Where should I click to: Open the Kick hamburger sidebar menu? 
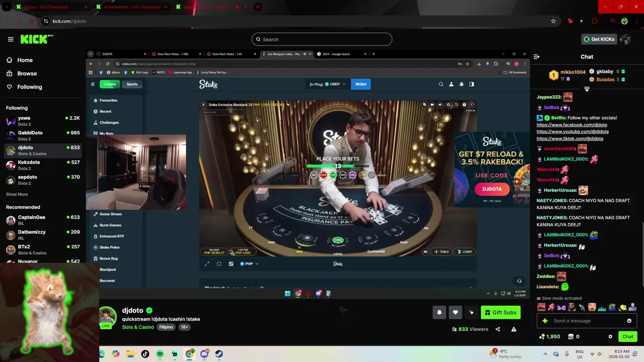point(11,39)
